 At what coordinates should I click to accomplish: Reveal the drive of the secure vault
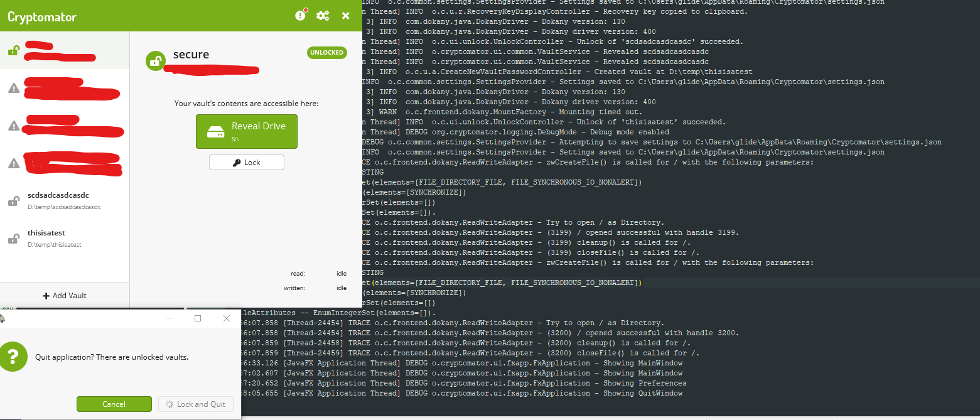[x=246, y=131]
